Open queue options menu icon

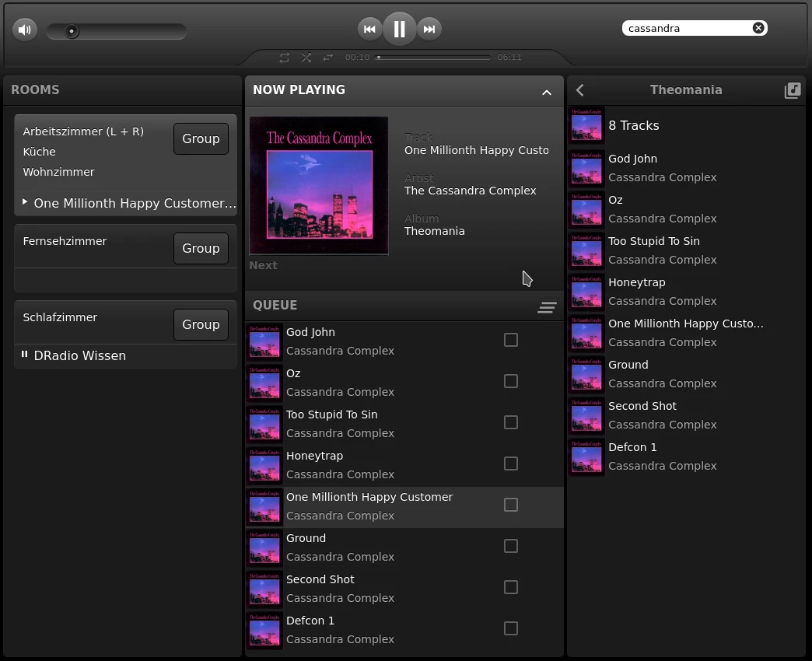pos(547,307)
